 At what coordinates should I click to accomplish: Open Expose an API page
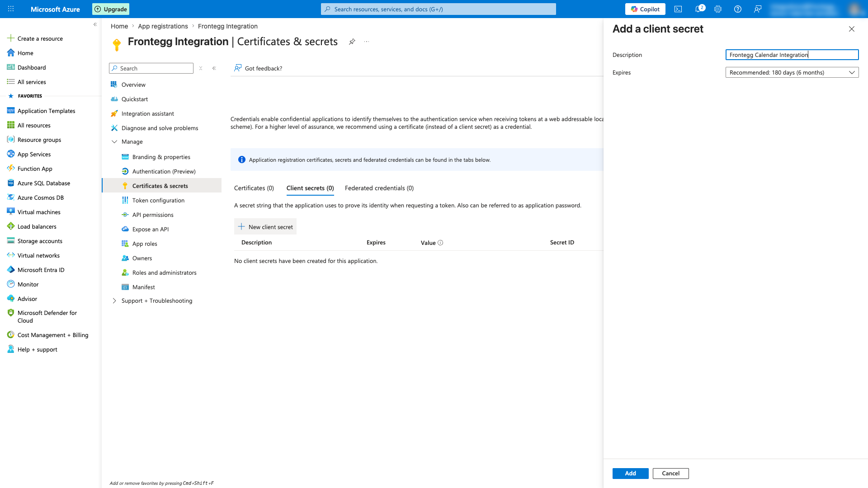coord(151,229)
